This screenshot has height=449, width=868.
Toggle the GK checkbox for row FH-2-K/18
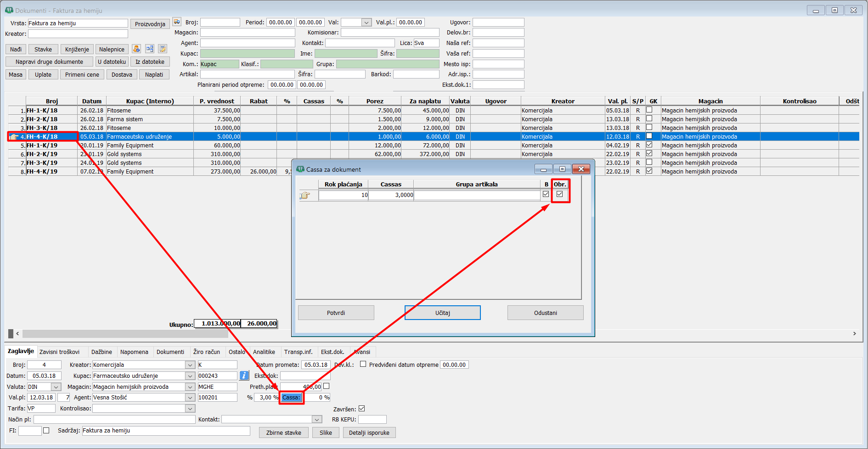649,118
